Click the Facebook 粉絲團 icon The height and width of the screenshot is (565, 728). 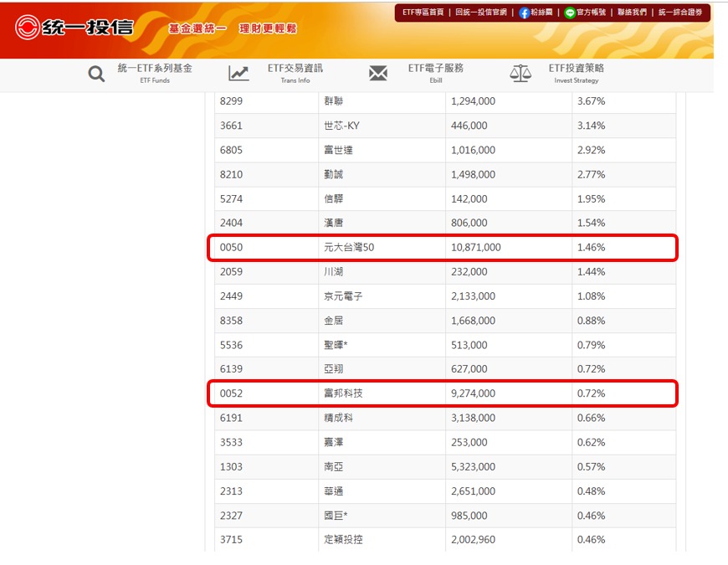524,13
